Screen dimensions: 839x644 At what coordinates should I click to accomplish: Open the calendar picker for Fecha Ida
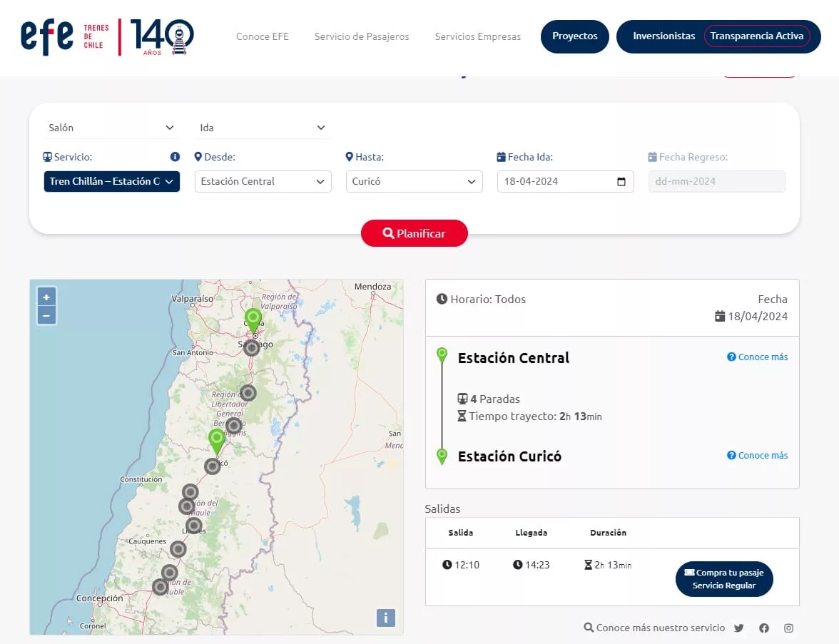tap(621, 181)
